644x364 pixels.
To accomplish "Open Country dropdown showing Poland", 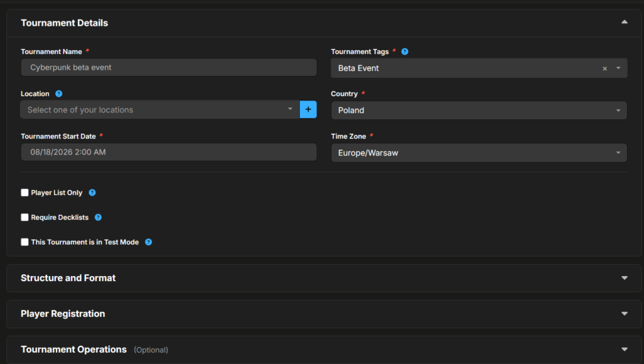I will point(479,111).
